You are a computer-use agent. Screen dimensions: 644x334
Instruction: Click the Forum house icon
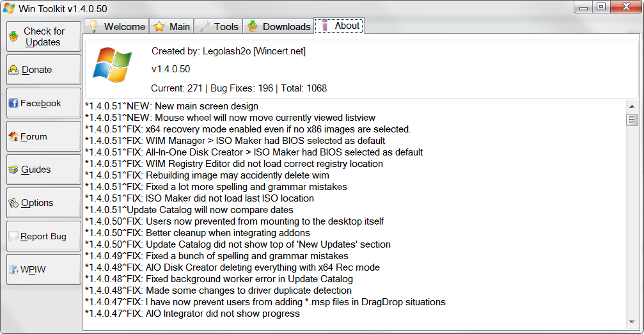point(13,137)
